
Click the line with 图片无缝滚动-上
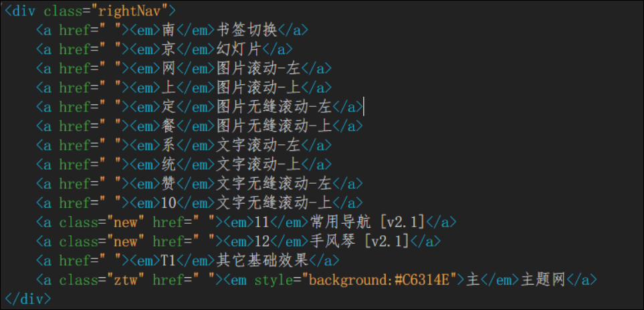tap(199, 126)
